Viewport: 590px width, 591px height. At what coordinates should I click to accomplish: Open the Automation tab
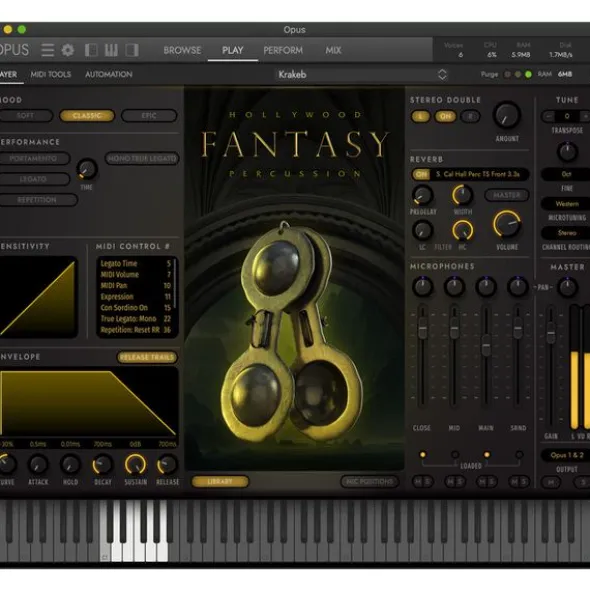point(109,74)
